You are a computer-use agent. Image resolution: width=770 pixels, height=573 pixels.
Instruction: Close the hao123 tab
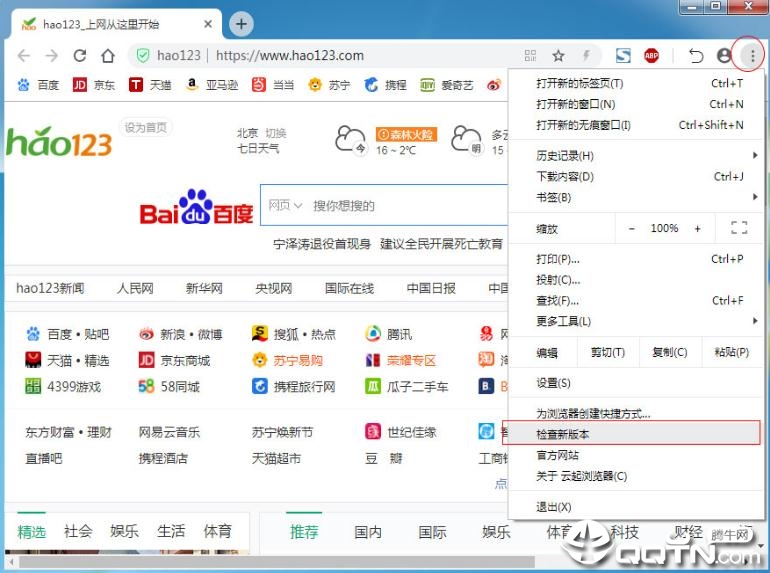pos(208,24)
